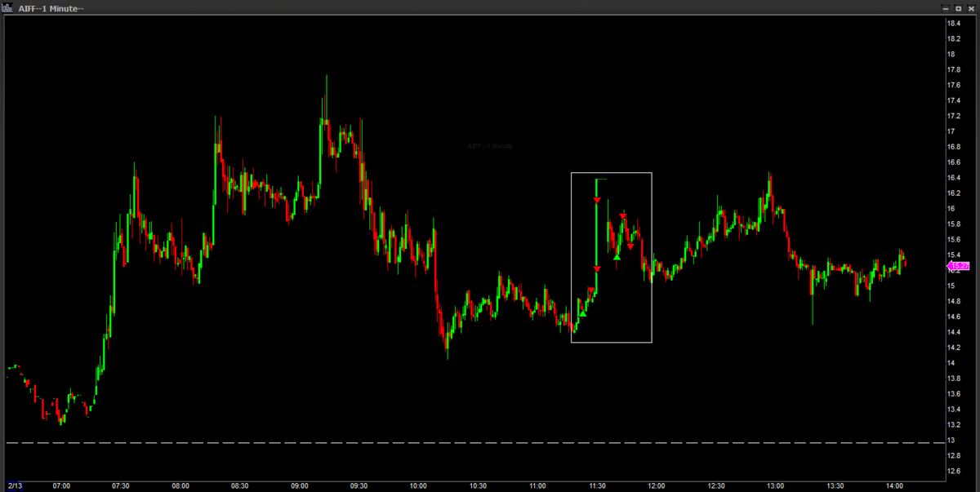Image resolution: width=980 pixels, height=492 pixels.
Task: Click the 12:00 time axis label
Action: pos(657,485)
